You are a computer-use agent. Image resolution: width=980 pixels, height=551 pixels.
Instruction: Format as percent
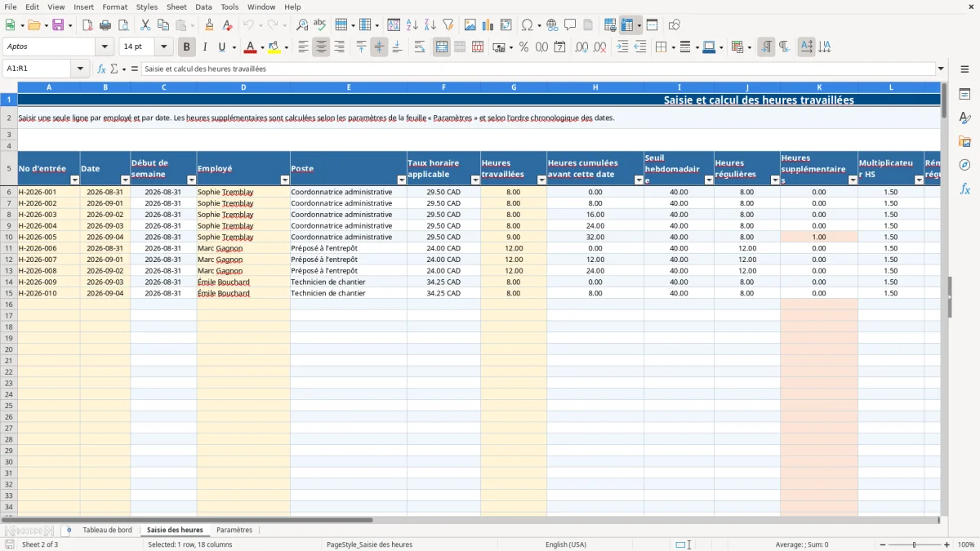tap(524, 47)
